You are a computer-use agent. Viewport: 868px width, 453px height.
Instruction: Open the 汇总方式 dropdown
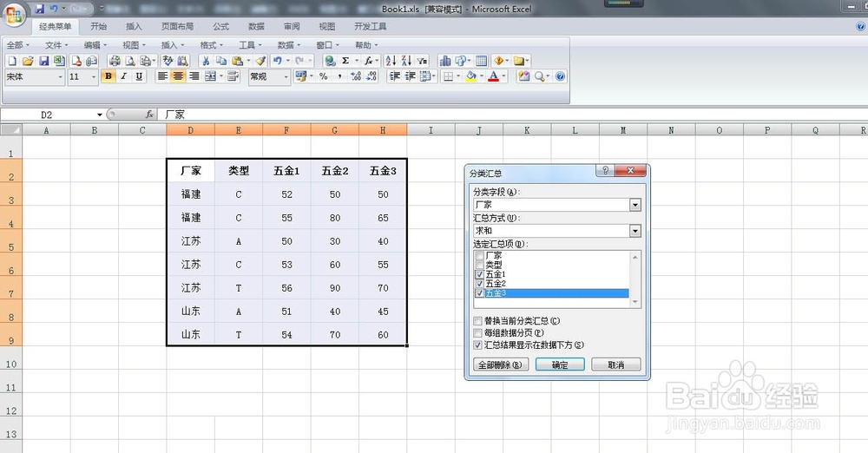(x=635, y=231)
